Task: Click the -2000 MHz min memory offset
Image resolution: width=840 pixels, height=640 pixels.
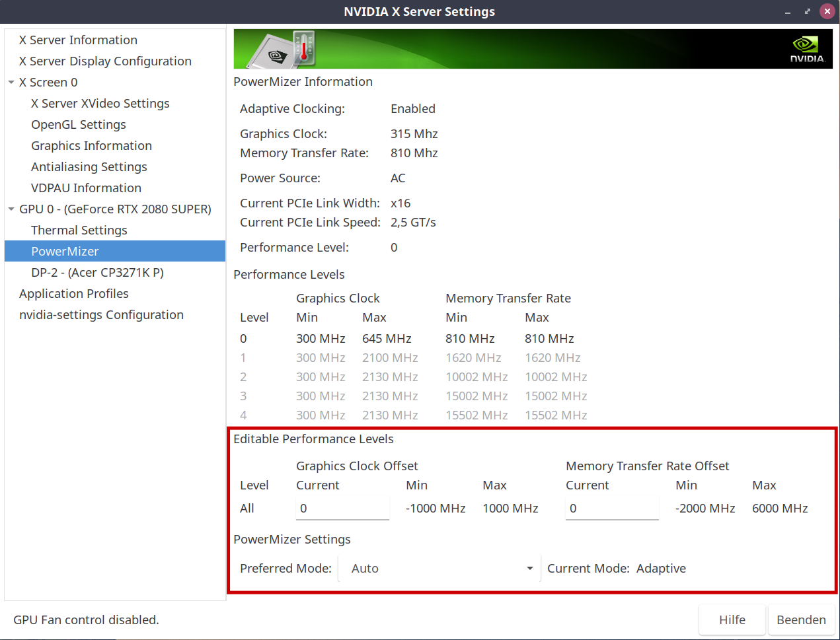Action: pos(705,509)
